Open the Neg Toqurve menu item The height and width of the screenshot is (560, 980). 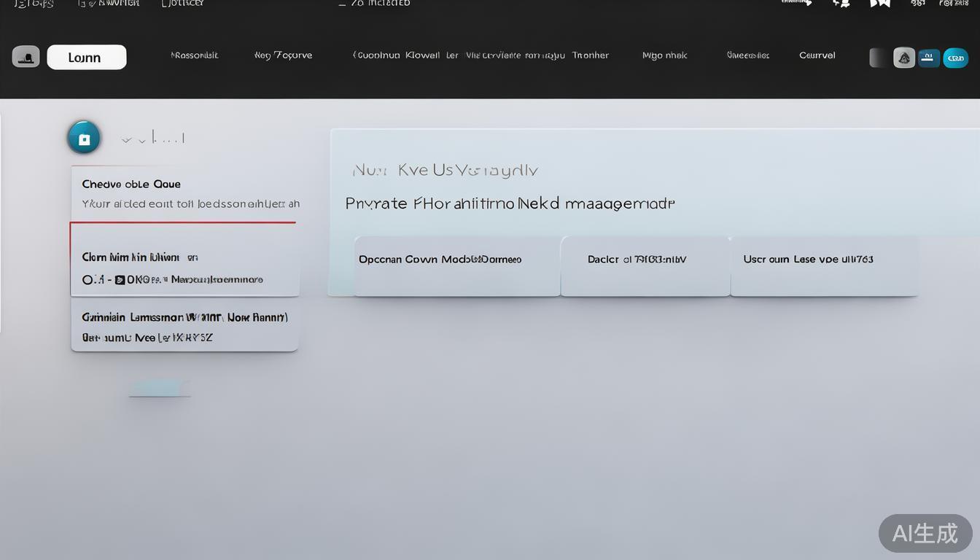click(x=283, y=55)
